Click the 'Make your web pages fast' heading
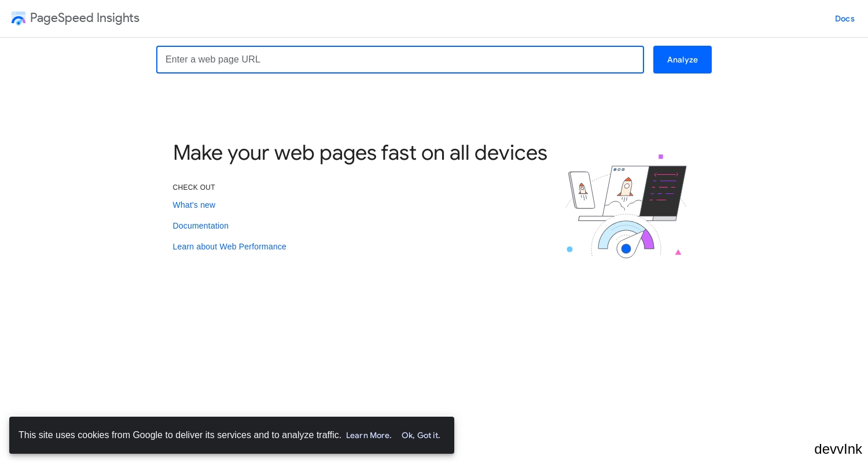This screenshot has width=868, height=463. pyautogui.click(x=360, y=153)
